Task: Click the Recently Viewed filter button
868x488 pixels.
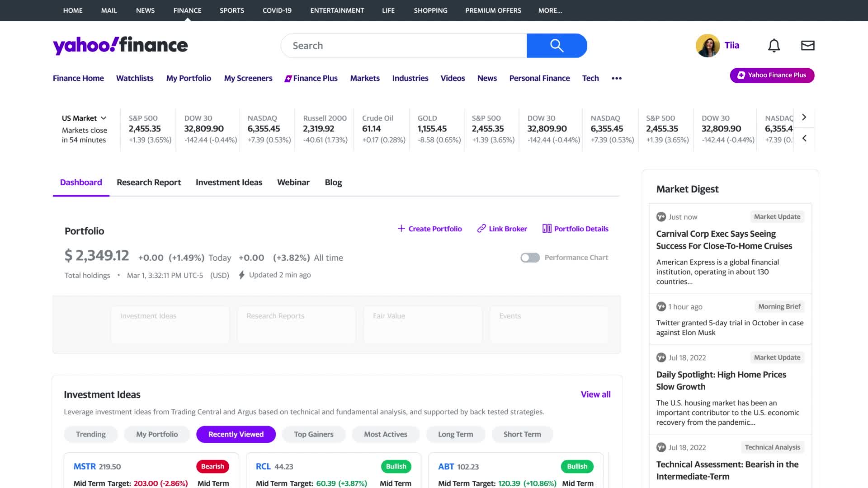Action: (236, 434)
